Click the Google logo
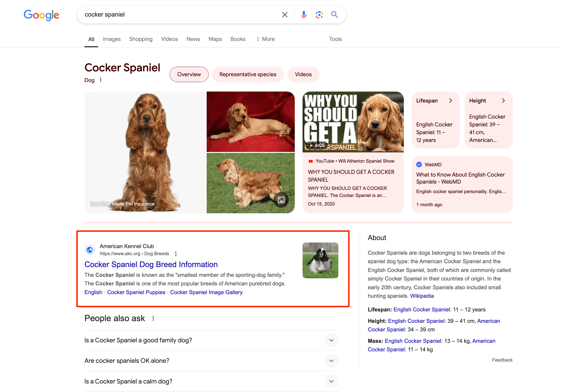The height and width of the screenshot is (392, 563). tap(41, 15)
